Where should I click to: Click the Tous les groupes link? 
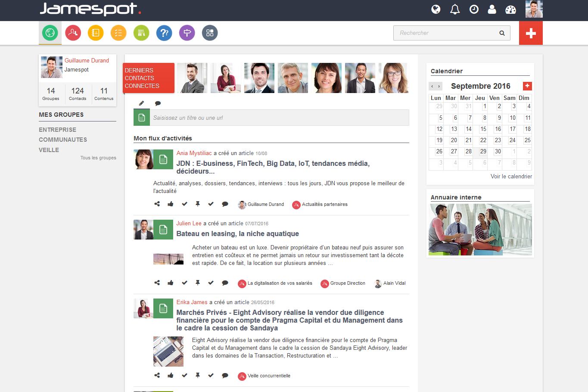point(98,158)
